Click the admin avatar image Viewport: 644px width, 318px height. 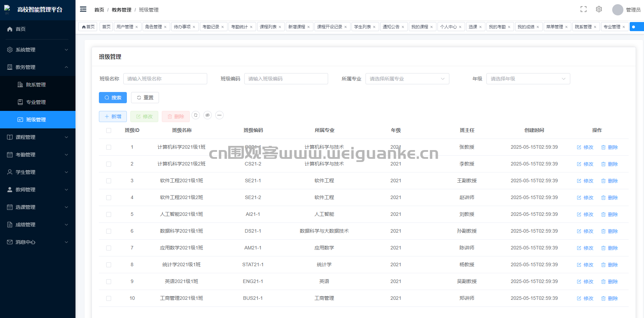tap(617, 10)
